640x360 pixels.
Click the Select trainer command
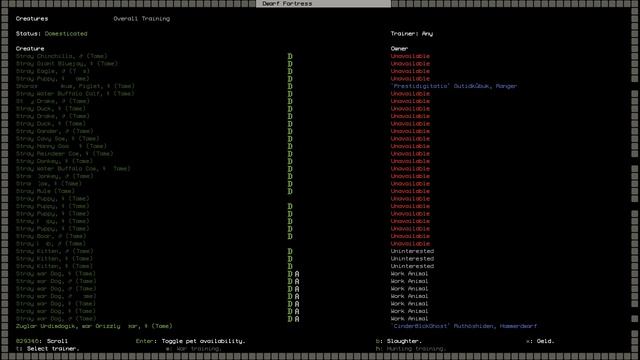[x=47, y=349]
